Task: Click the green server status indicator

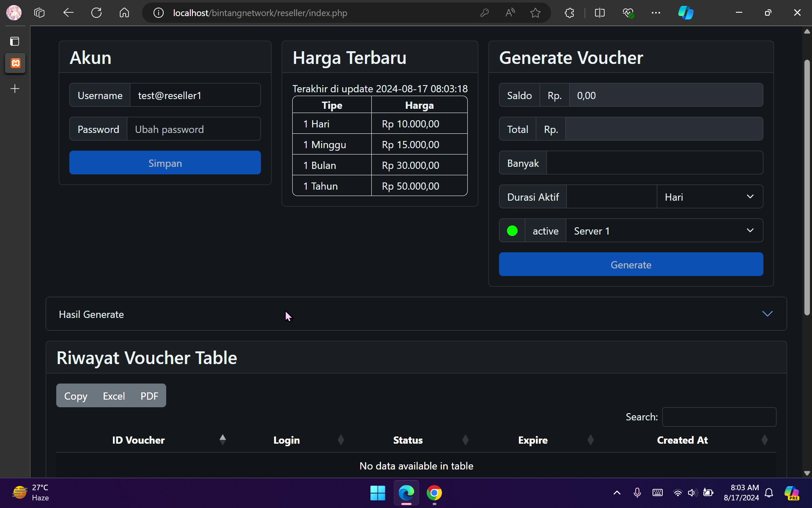Action: tap(512, 231)
